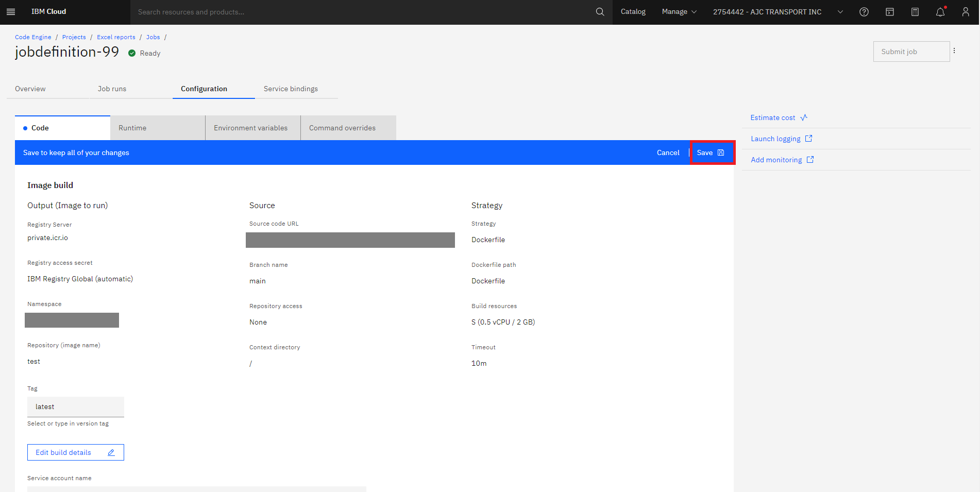Click the Ready status indicator

tap(144, 53)
